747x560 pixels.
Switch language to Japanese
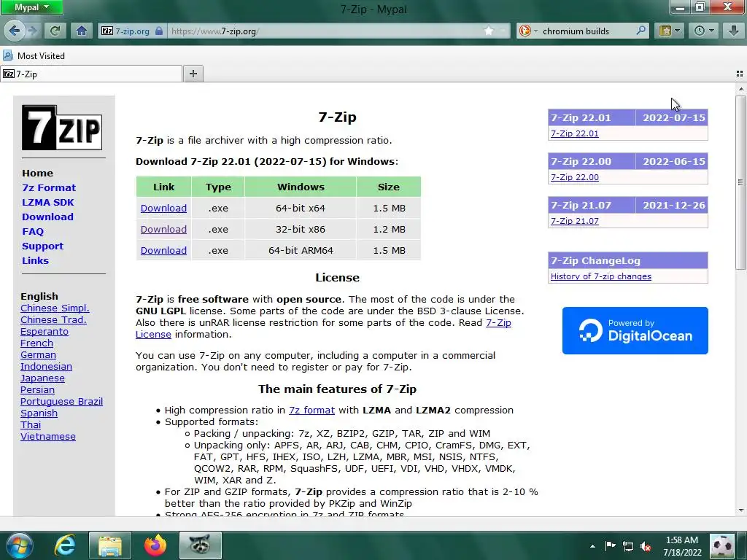[42, 378]
